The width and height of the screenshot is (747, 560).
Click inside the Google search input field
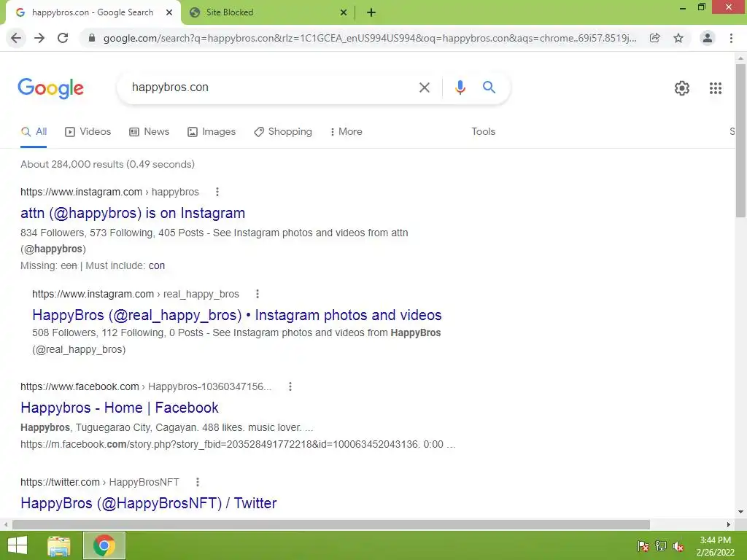coord(271,87)
